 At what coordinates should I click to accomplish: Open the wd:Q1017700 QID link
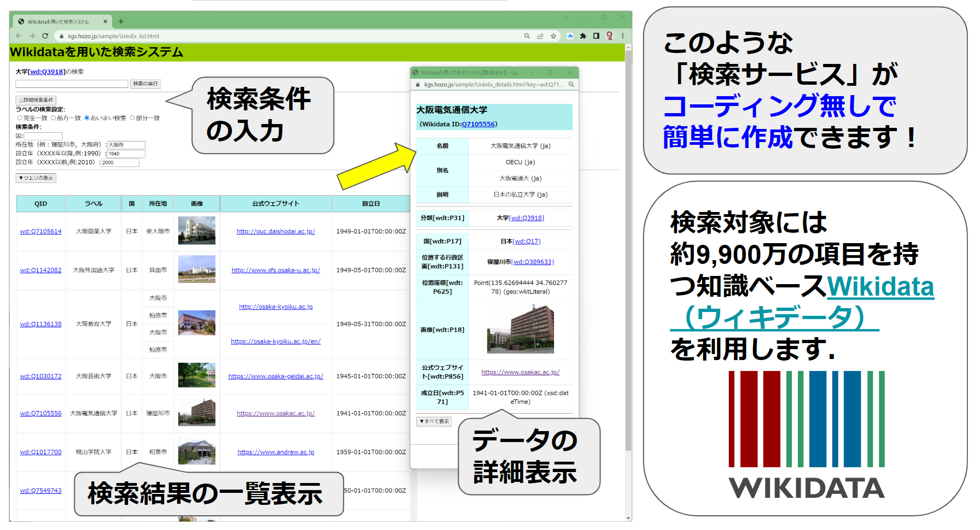coord(41,452)
